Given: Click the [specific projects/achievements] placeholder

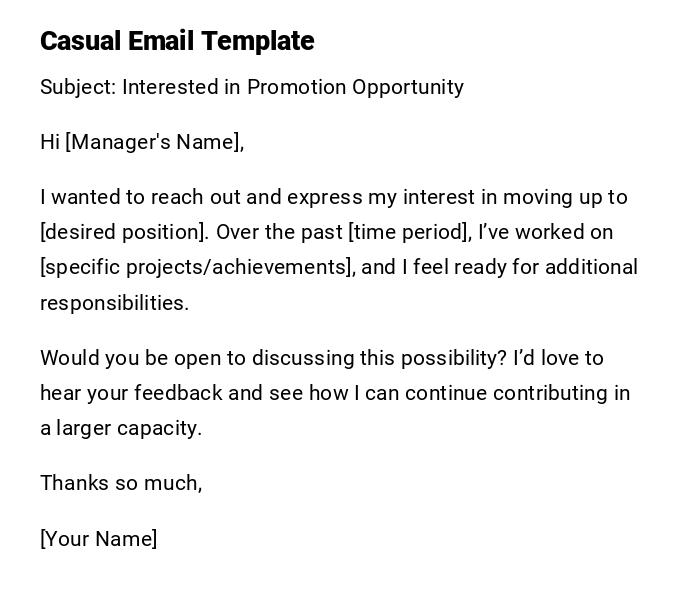Looking at the screenshot, I should pyautogui.click(x=197, y=267).
